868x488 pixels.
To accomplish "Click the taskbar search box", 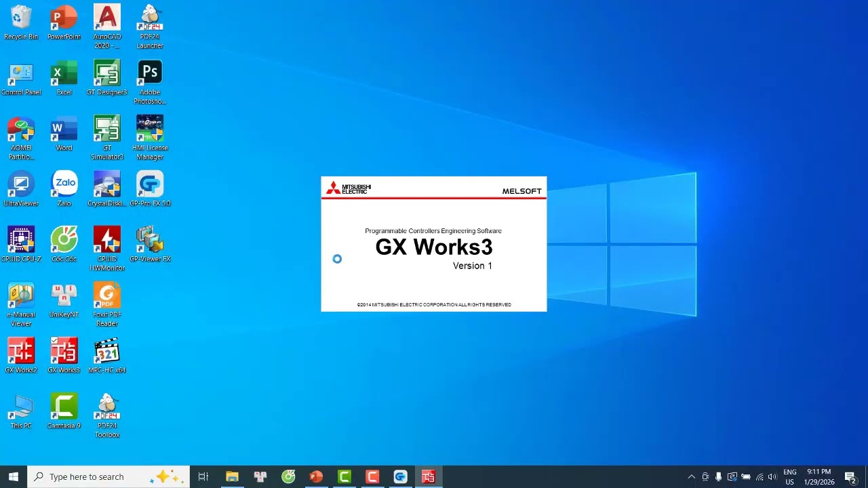I will (108, 476).
